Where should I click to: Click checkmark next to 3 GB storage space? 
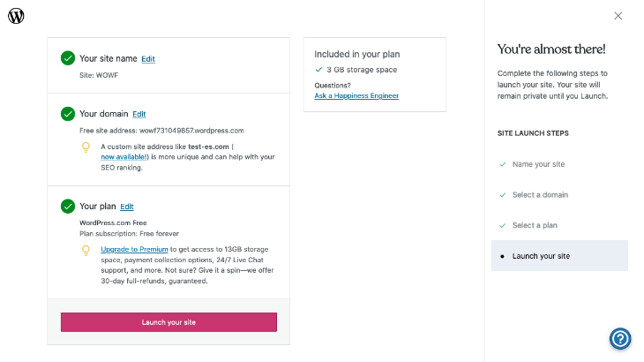pyautogui.click(x=318, y=70)
